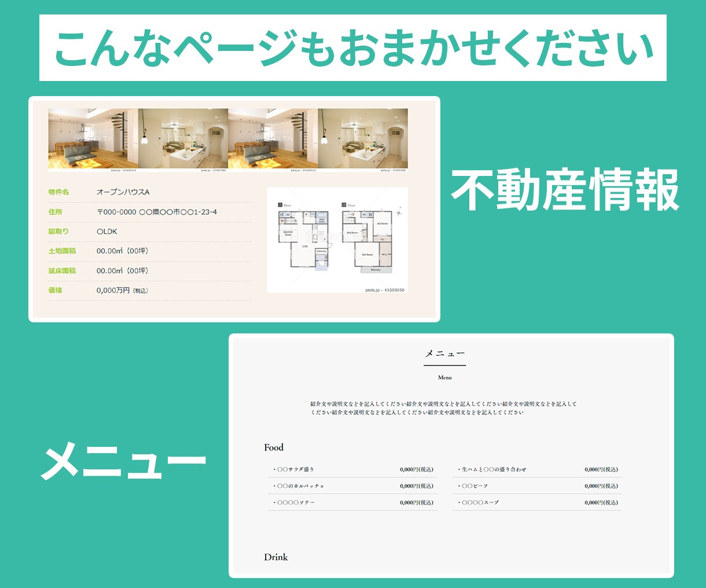Select the 土地面積 row label
Image resolution: width=706 pixels, height=588 pixels.
tap(62, 251)
